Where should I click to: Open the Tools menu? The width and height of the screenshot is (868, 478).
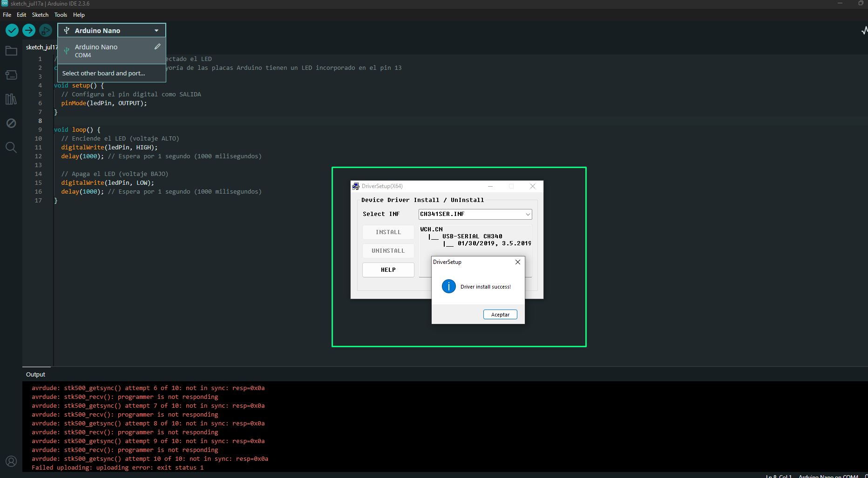(61, 14)
